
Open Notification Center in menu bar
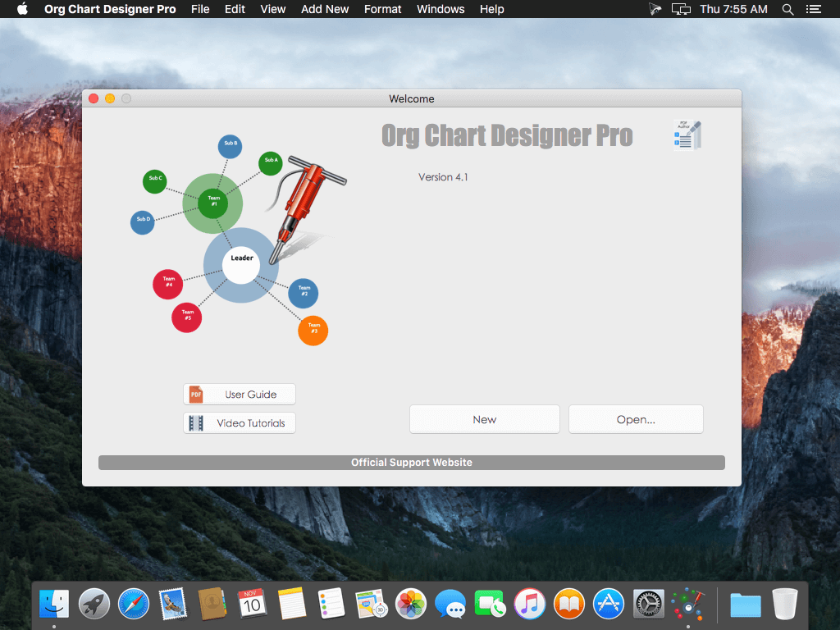(x=814, y=9)
